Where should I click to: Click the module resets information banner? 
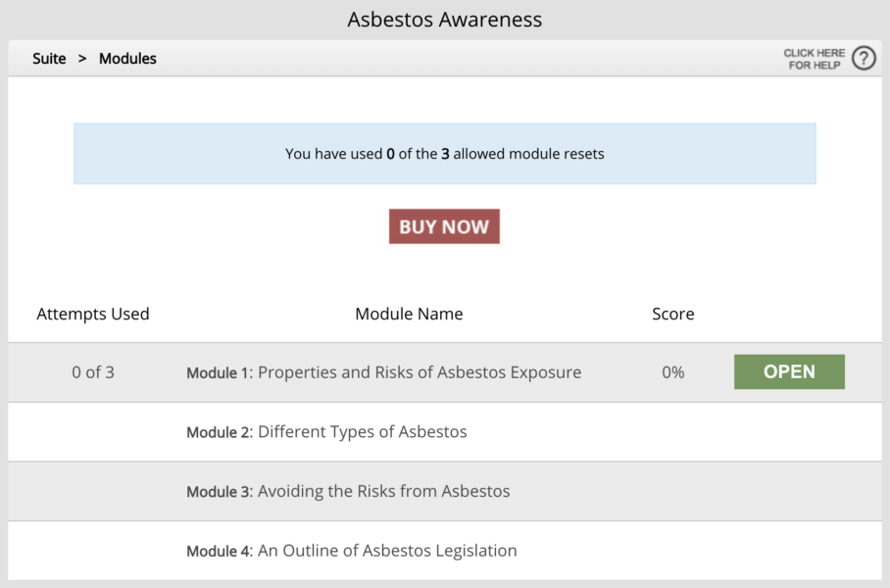pyautogui.click(x=445, y=154)
